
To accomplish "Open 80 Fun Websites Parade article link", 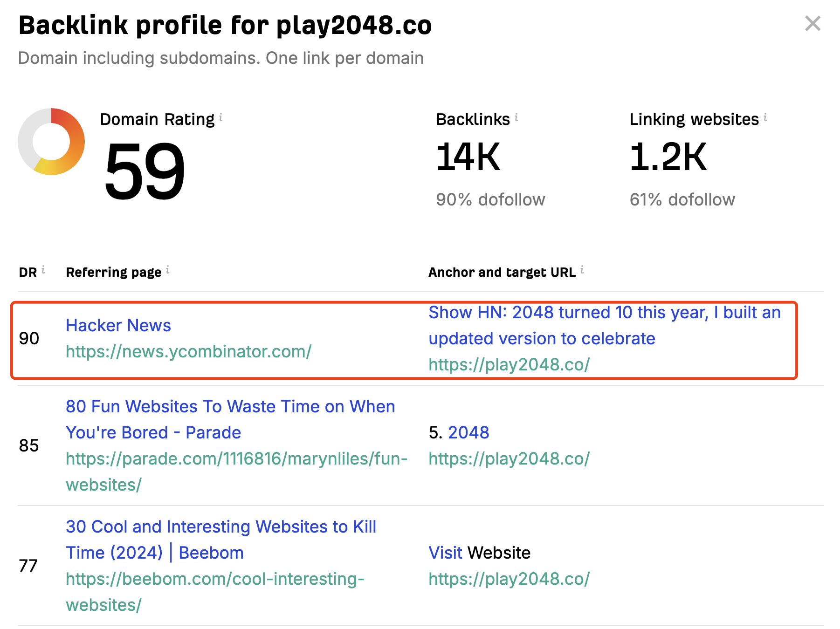I will tap(230, 419).
